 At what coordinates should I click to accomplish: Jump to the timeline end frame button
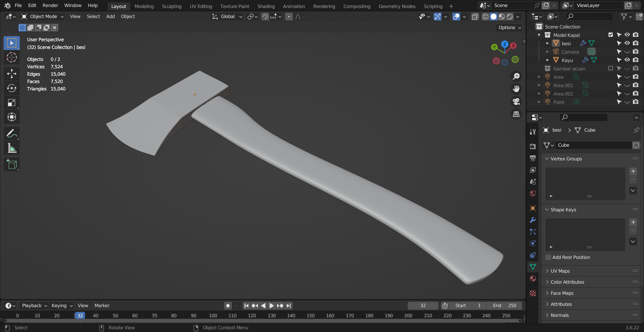pyautogui.click(x=288, y=306)
